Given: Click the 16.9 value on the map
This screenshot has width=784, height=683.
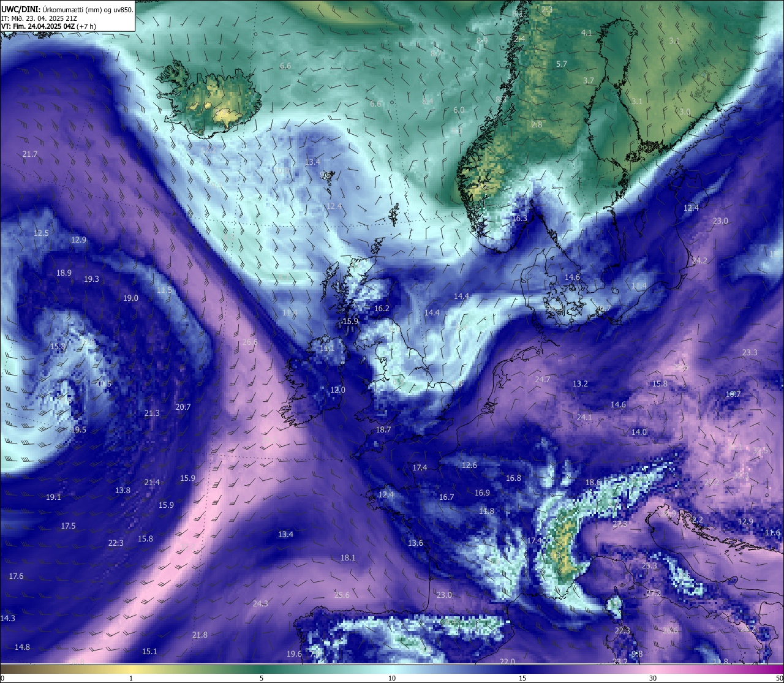Looking at the screenshot, I should point(482,493).
